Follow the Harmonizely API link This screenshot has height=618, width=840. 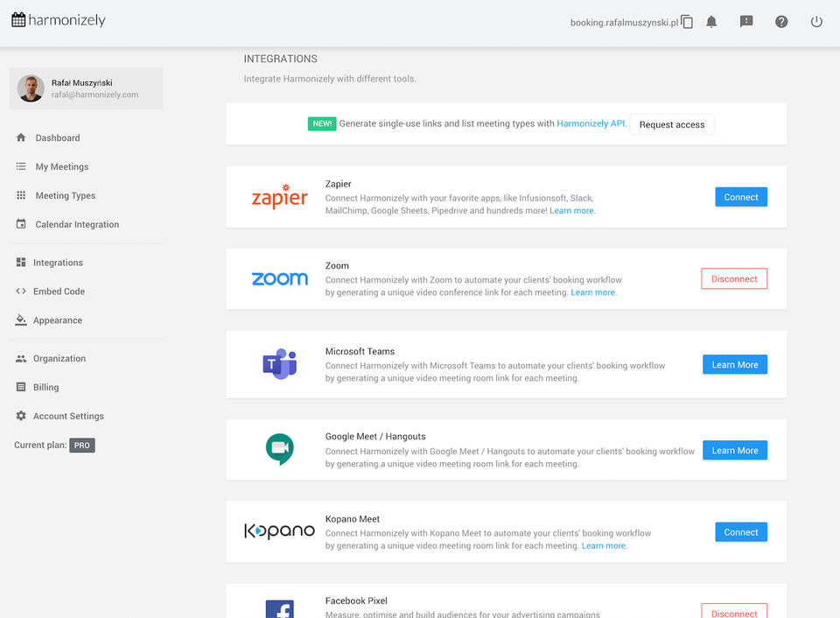(x=591, y=124)
